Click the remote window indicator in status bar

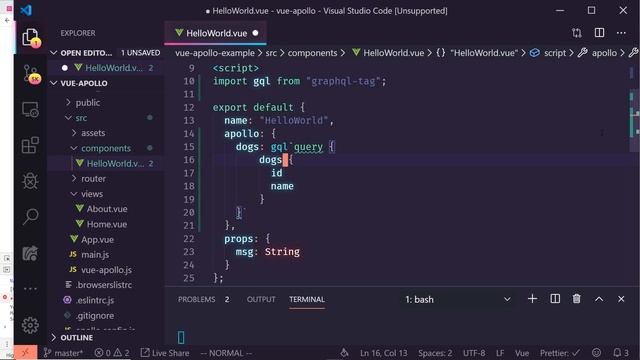coord(25,353)
